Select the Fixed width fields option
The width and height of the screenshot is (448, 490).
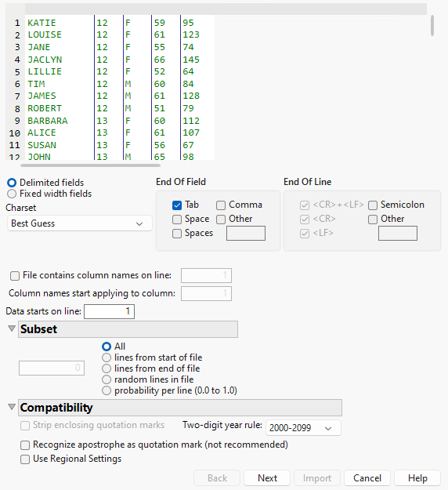pyautogui.click(x=12, y=194)
